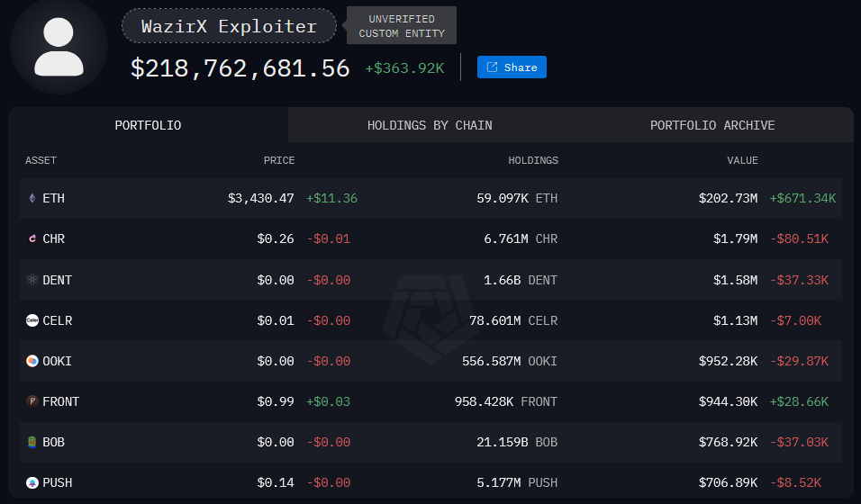
Task: Click the BOB token icon
Action: click(x=32, y=442)
